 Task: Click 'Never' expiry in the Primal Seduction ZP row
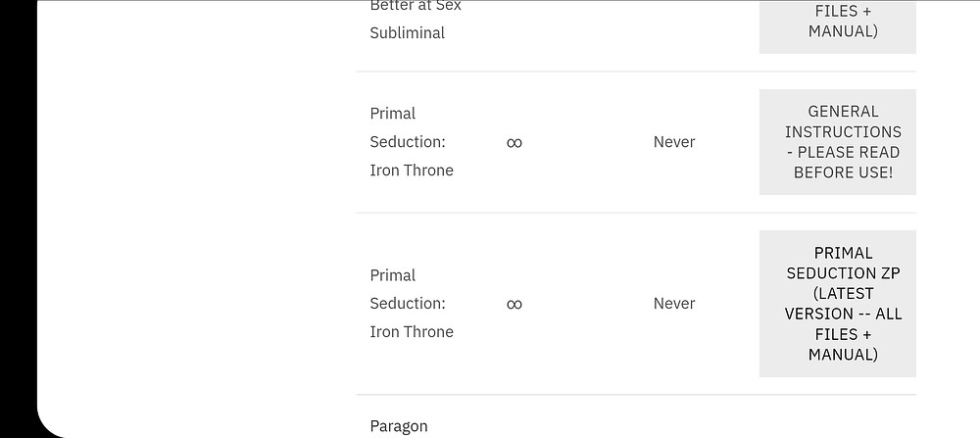tap(674, 304)
